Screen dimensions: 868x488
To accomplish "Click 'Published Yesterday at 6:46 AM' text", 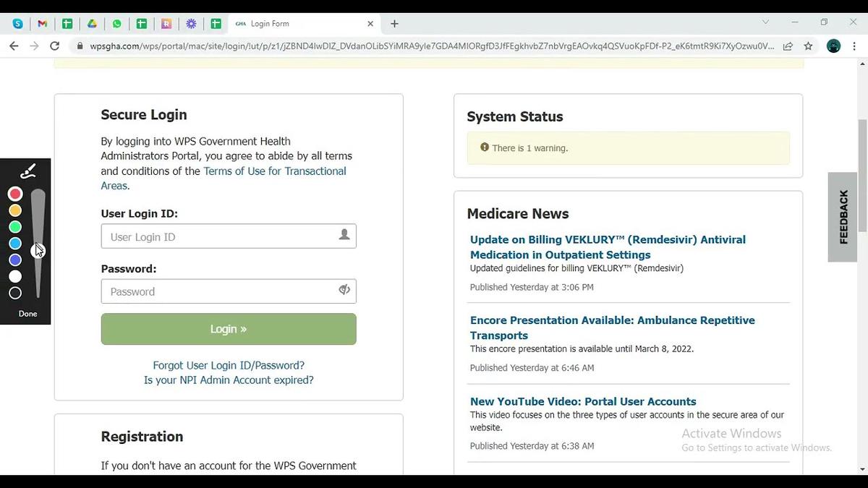I will (532, 368).
